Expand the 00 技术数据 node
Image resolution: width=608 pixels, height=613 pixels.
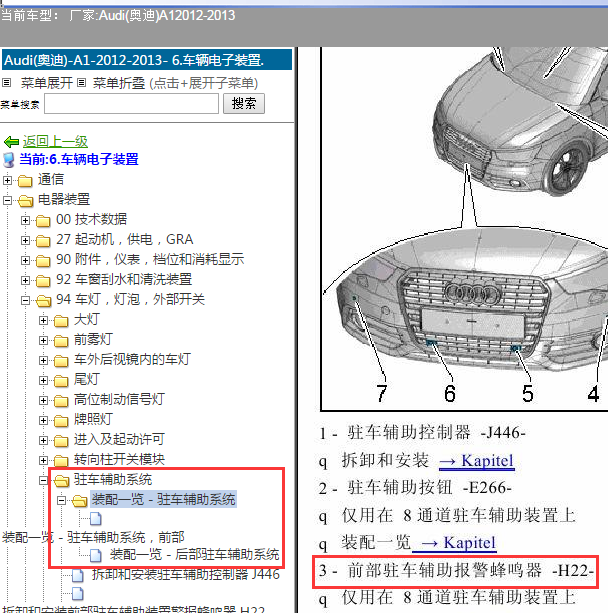[25, 220]
